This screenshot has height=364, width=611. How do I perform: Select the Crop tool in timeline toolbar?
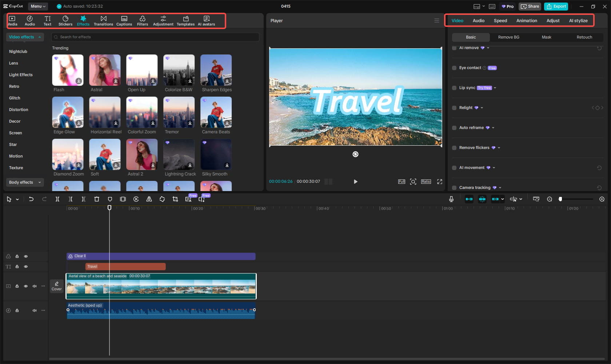pyautogui.click(x=175, y=199)
